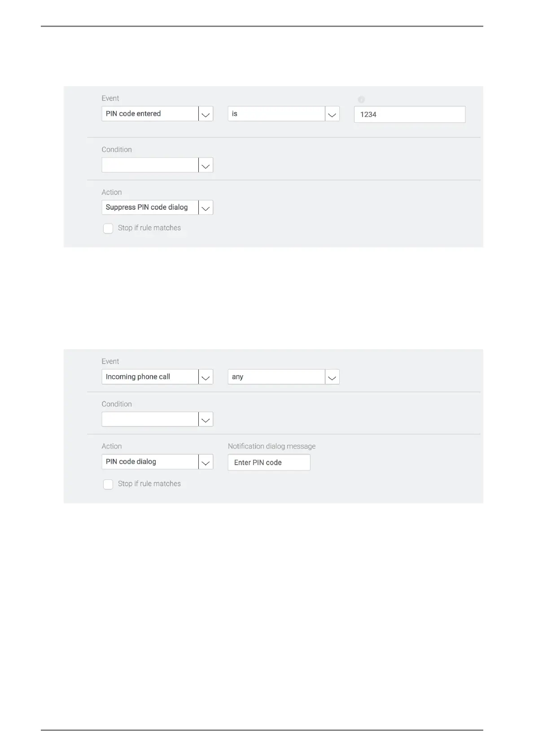
Task: Click the chevron arrow beside "Incoming phone call"
Action: (x=206, y=377)
